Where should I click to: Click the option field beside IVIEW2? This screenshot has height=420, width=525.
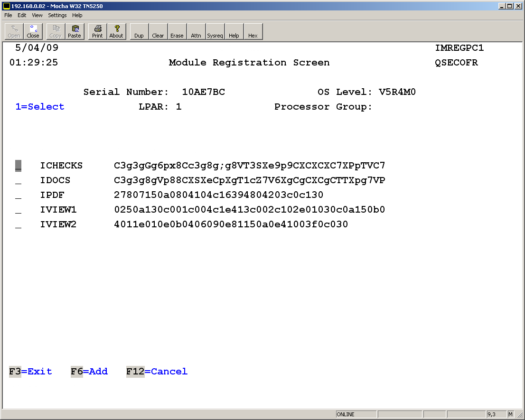18,225
